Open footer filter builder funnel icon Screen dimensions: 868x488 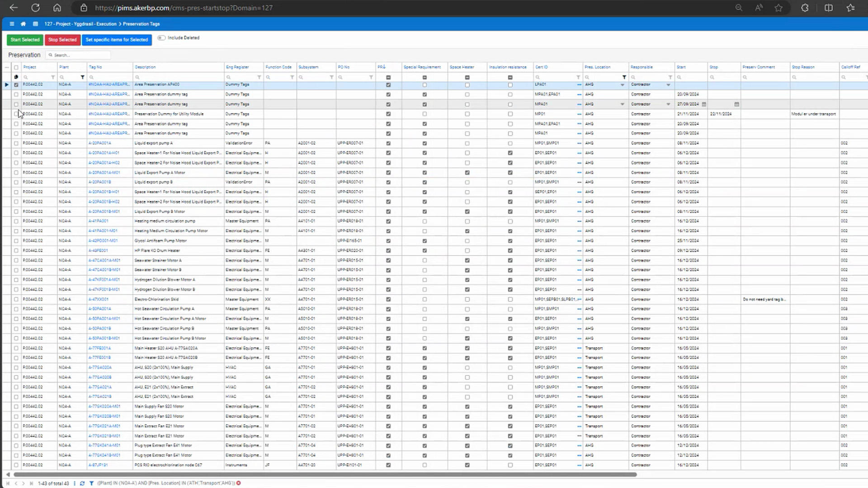(91, 483)
